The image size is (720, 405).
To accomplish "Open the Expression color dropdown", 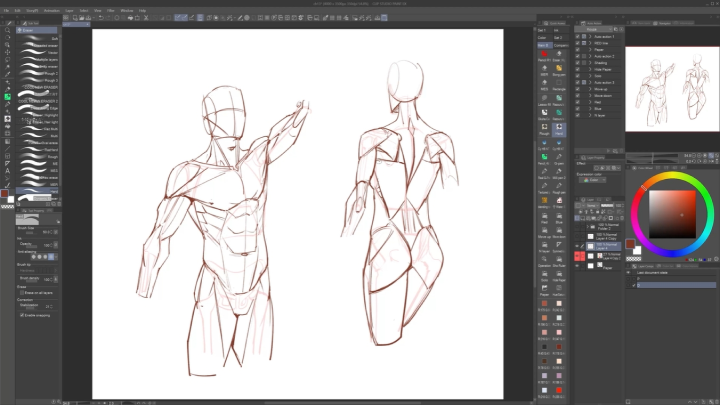I will click(592, 180).
